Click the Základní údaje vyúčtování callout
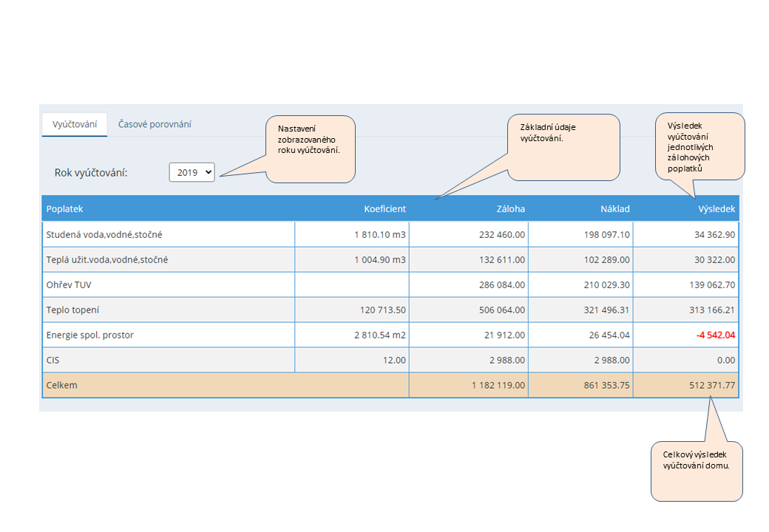The image size is (769, 532). [564, 147]
